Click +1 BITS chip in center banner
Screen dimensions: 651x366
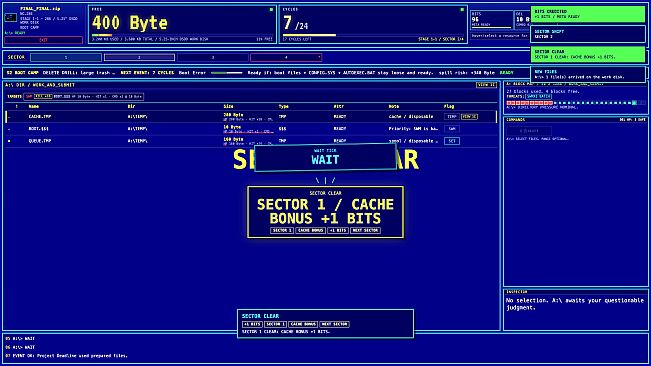338,230
